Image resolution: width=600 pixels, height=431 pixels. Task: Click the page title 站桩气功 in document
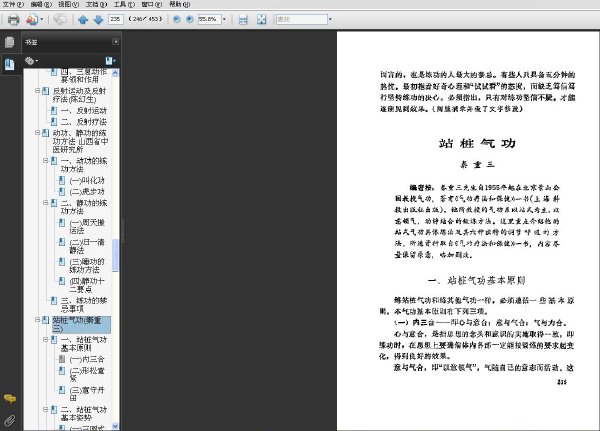(x=477, y=144)
